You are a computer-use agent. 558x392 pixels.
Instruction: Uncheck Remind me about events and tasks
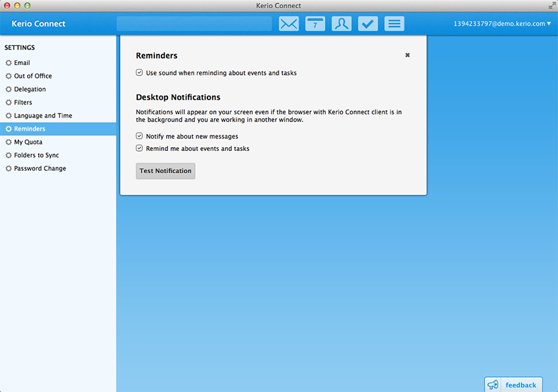point(139,148)
